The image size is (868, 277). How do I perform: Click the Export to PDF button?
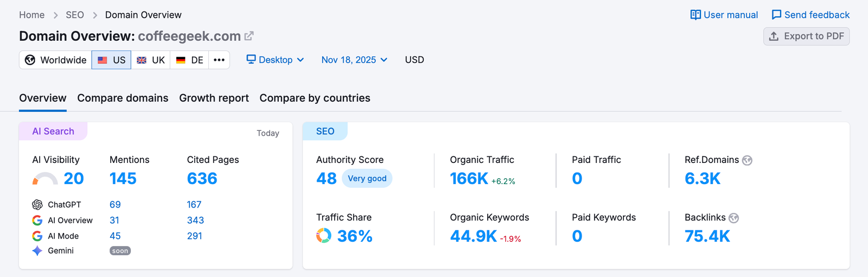pyautogui.click(x=806, y=36)
